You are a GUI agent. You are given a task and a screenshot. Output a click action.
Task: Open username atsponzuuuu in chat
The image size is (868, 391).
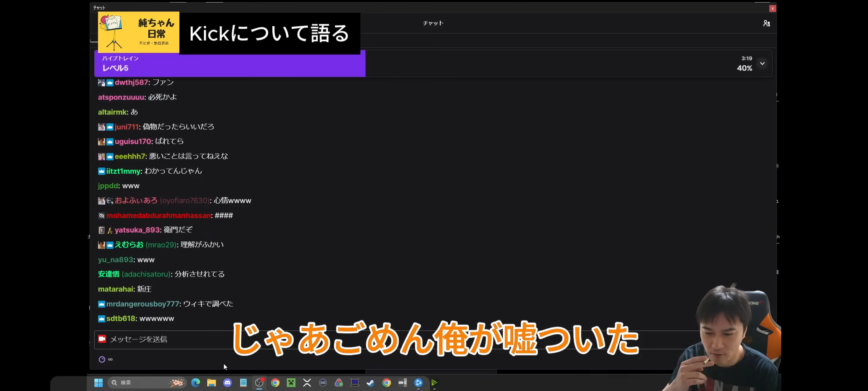(121, 97)
